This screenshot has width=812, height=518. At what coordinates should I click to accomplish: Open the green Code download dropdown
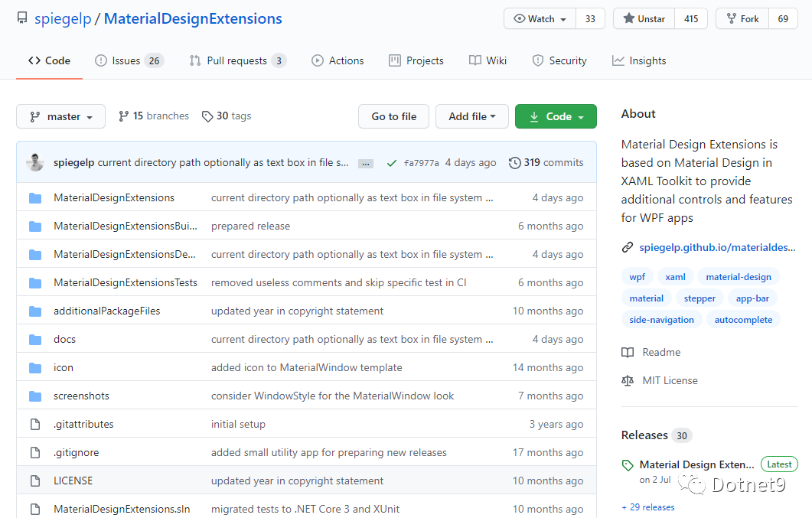coord(556,116)
